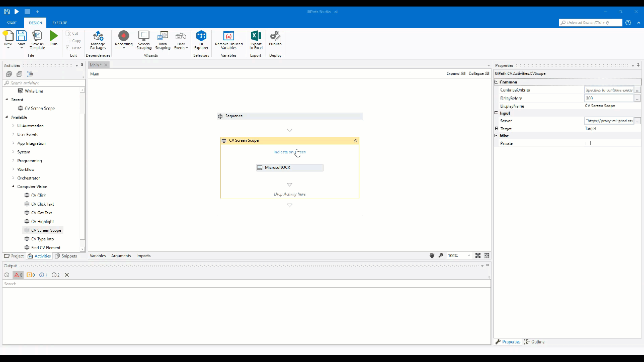The height and width of the screenshot is (362, 644).
Task: Toggle the Output trace filter showing 2
Action: [55, 275]
